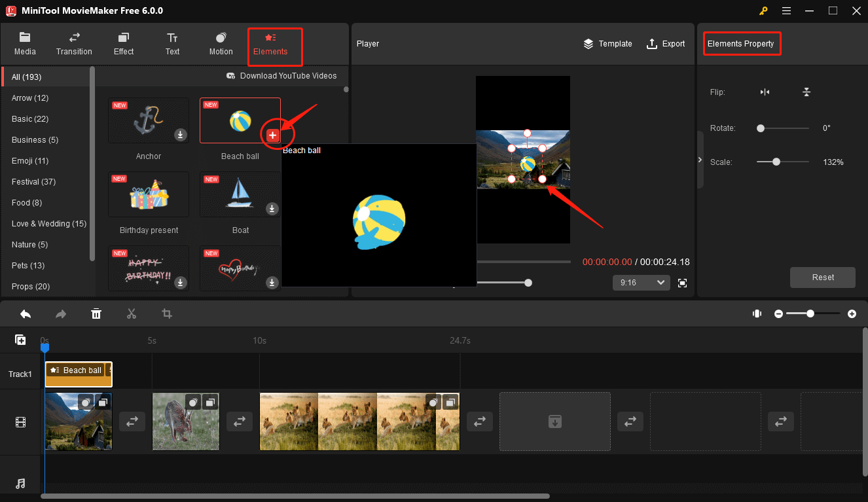This screenshot has height=502, width=868.
Task: Click the Reset button in Elements Property
Action: 823,278
